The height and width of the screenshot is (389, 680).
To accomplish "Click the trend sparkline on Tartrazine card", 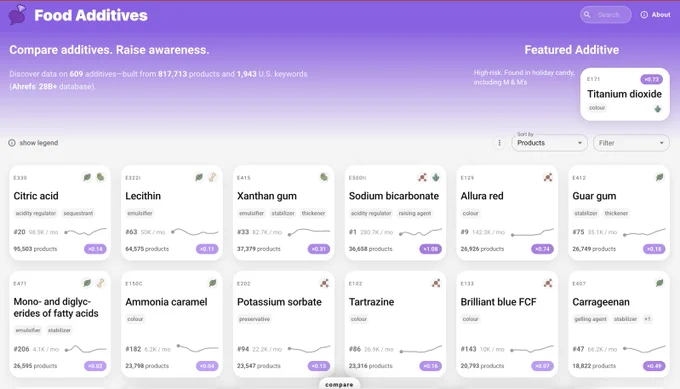I will click(421, 349).
